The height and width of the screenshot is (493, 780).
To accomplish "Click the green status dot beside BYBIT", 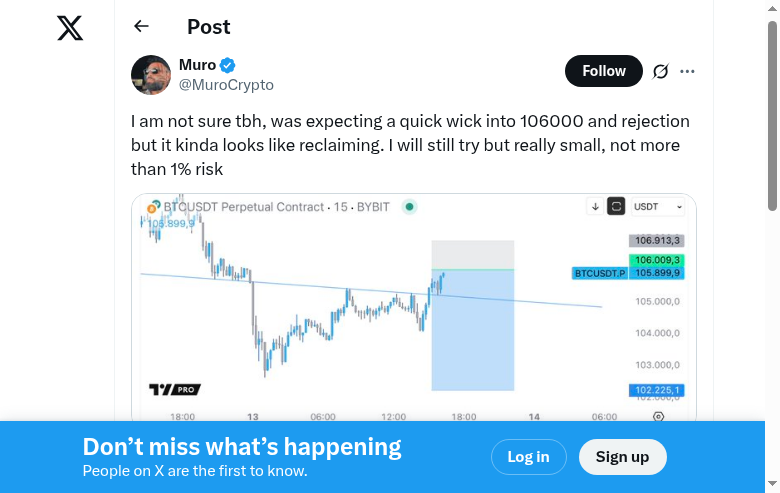I will coord(409,207).
